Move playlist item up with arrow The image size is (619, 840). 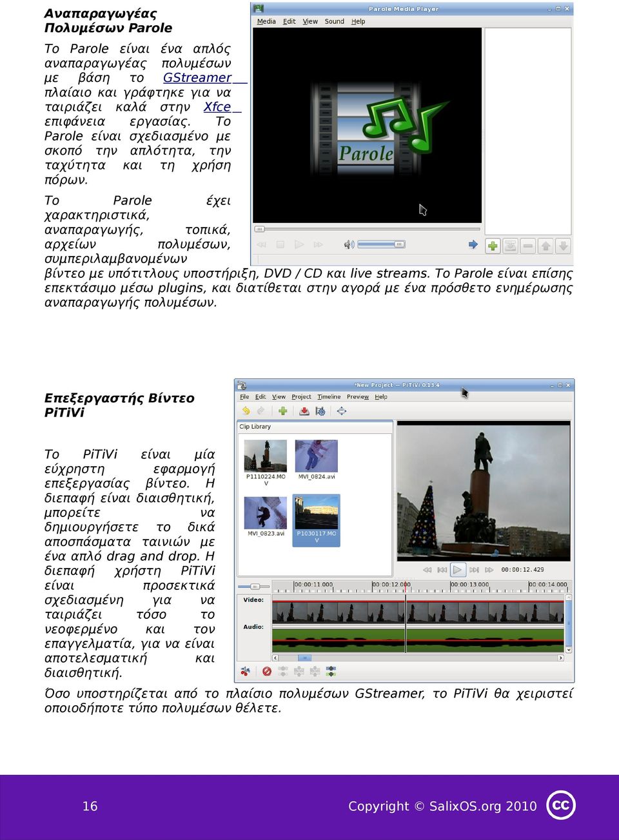click(x=545, y=246)
